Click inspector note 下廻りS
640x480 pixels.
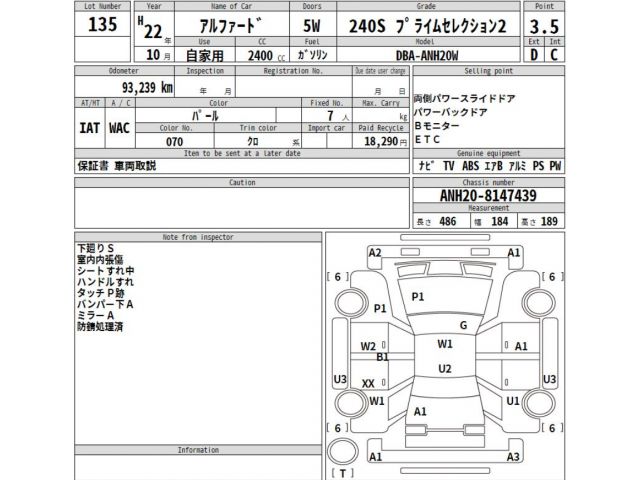[96, 248]
